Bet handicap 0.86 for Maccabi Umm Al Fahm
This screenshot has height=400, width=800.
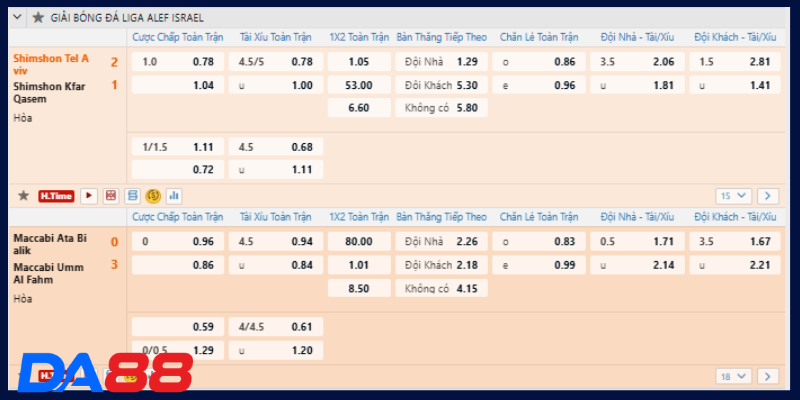click(178, 265)
